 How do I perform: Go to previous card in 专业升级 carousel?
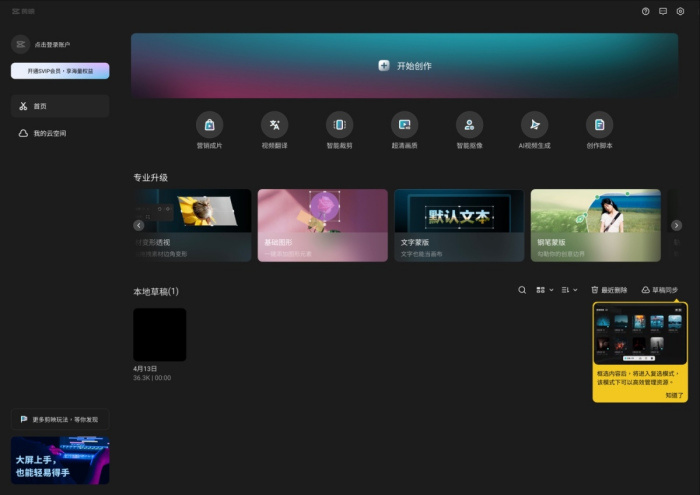click(x=139, y=225)
